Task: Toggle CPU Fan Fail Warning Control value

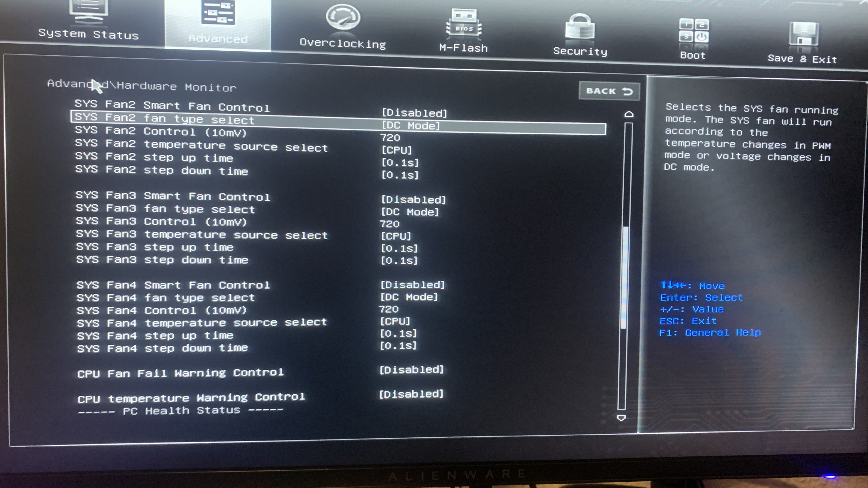Action: (411, 370)
